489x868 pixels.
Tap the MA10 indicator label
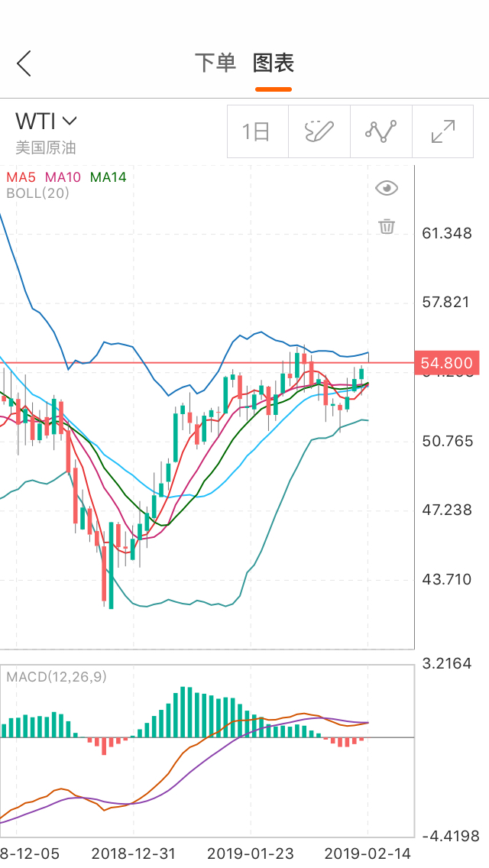tap(63, 177)
